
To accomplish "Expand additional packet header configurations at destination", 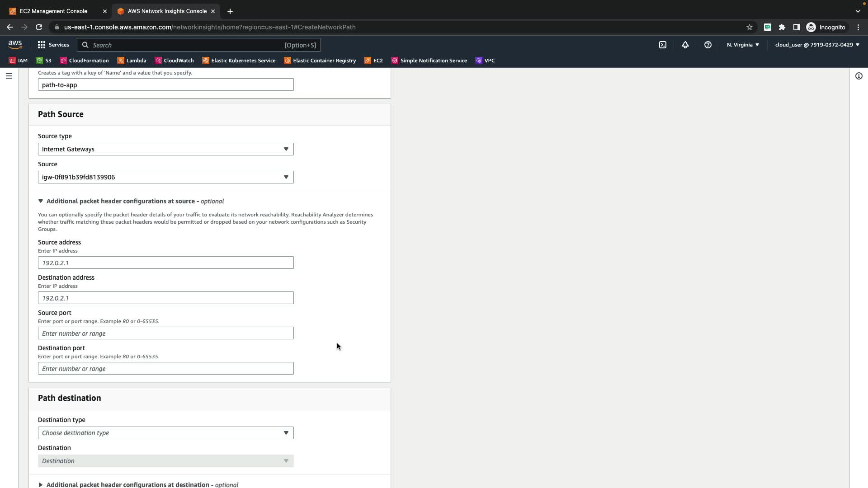I will coord(41,484).
